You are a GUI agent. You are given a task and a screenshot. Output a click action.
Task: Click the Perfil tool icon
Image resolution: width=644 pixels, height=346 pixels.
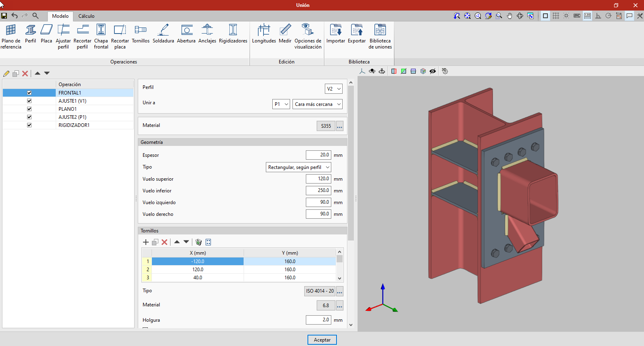[x=30, y=34]
